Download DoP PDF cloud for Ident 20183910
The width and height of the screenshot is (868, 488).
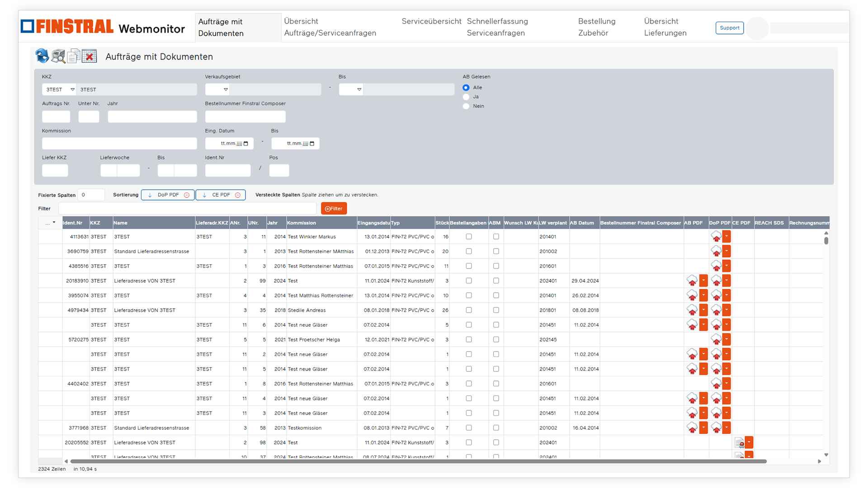tap(716, 281)
